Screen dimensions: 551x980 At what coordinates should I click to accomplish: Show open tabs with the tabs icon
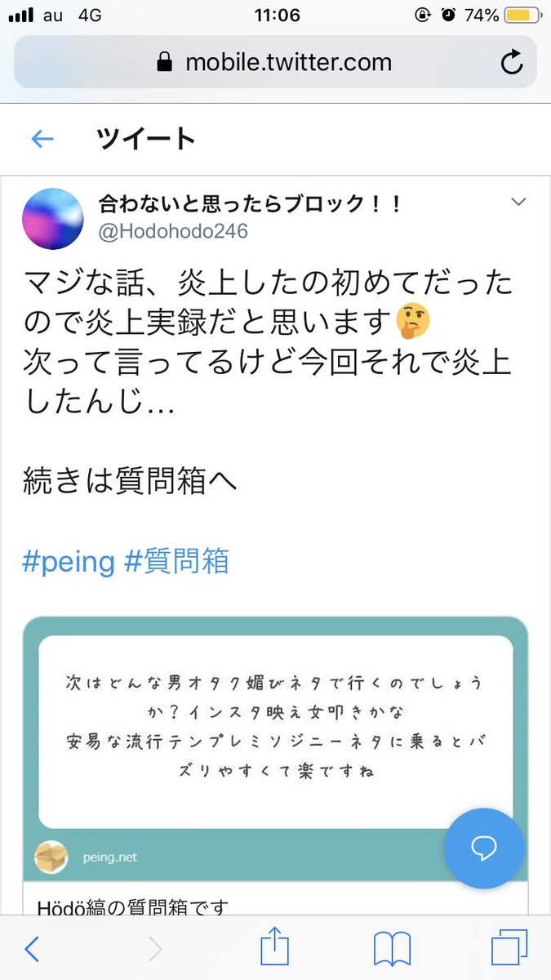click(509, 949)
